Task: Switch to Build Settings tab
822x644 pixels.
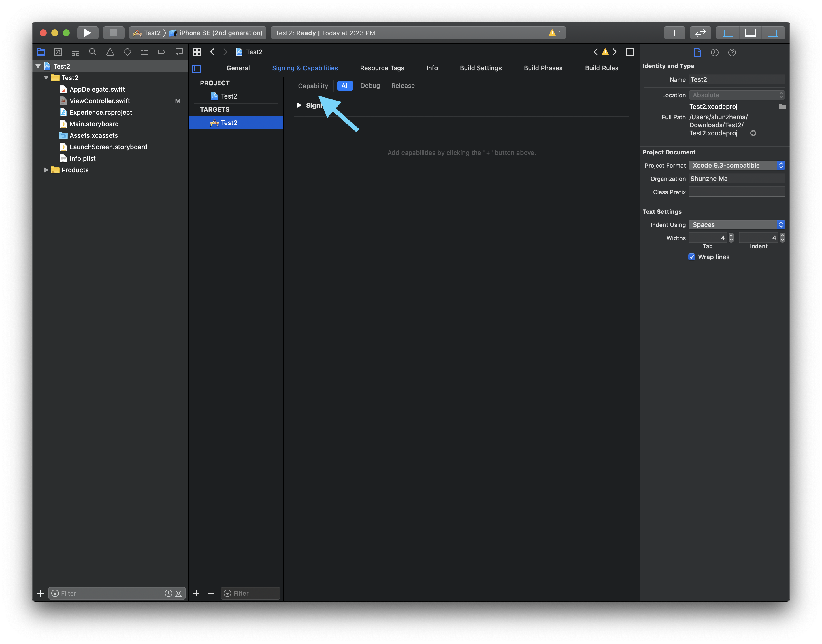Action: coord(480,68)
